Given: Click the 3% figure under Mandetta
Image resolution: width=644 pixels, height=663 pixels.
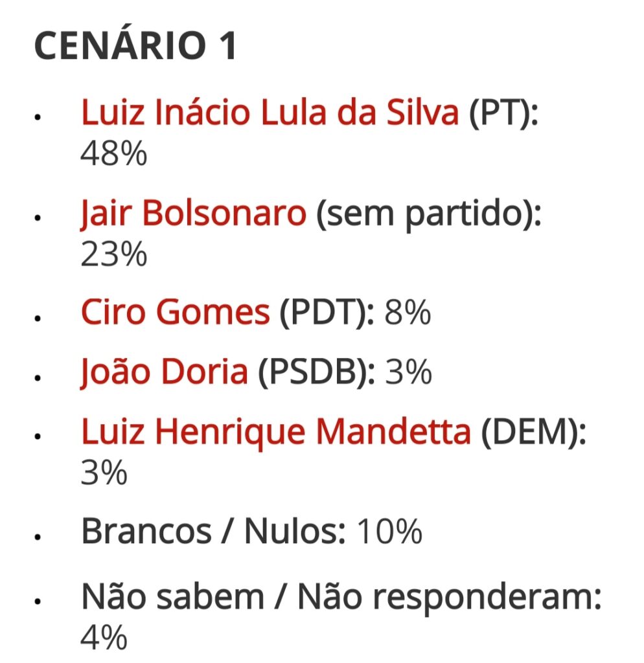Looking at the screenshot, I should point(104,473).
